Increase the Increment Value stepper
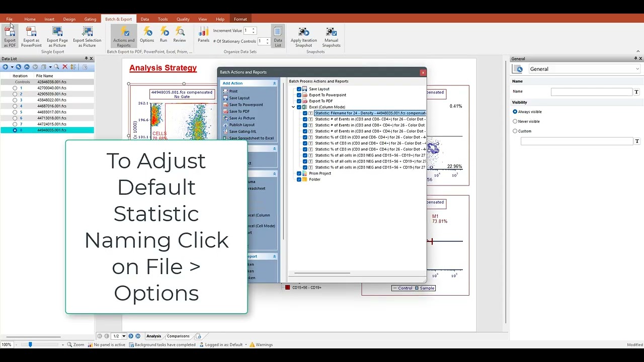 click(254, 29)
